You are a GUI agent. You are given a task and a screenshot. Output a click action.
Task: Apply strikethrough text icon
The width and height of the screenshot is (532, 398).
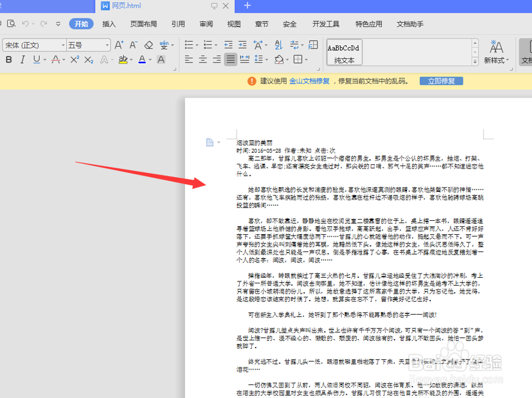click(56, 59)
